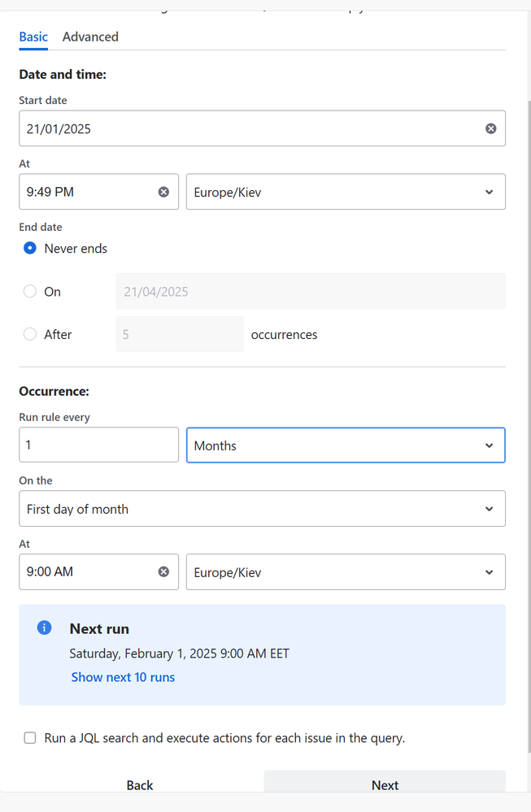Choose the After occurrences radio option
This screenshot has width=531, height=812.
[30, 334]
